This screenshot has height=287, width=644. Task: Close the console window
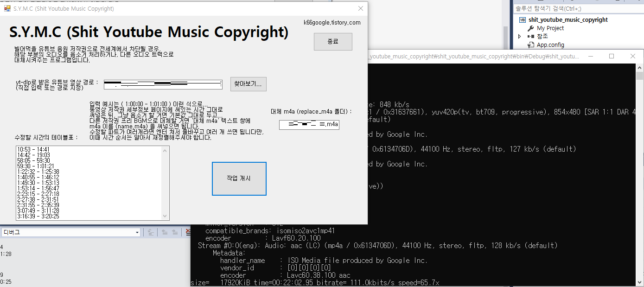coord(633,56)
